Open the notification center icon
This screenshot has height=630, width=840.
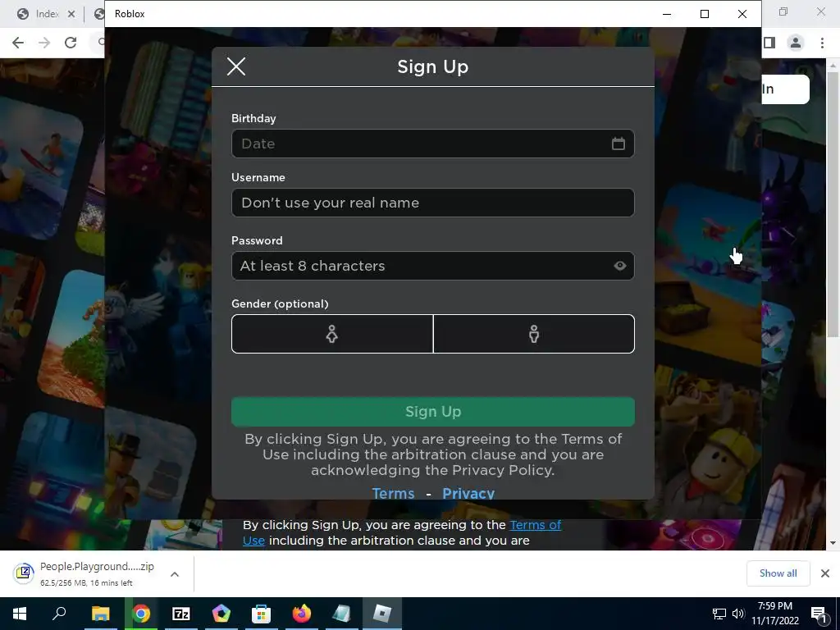click(x=819, y=614)
